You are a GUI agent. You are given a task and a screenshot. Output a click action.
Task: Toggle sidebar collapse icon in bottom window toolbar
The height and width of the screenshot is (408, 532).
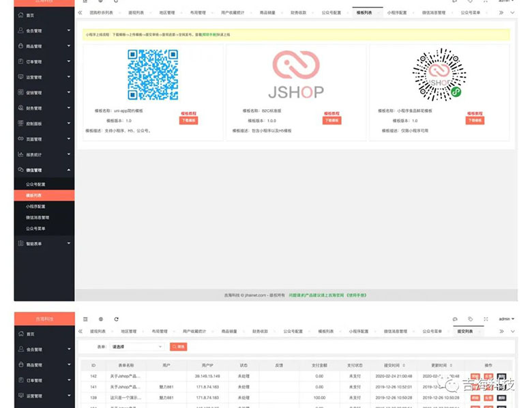click(85, 319)
